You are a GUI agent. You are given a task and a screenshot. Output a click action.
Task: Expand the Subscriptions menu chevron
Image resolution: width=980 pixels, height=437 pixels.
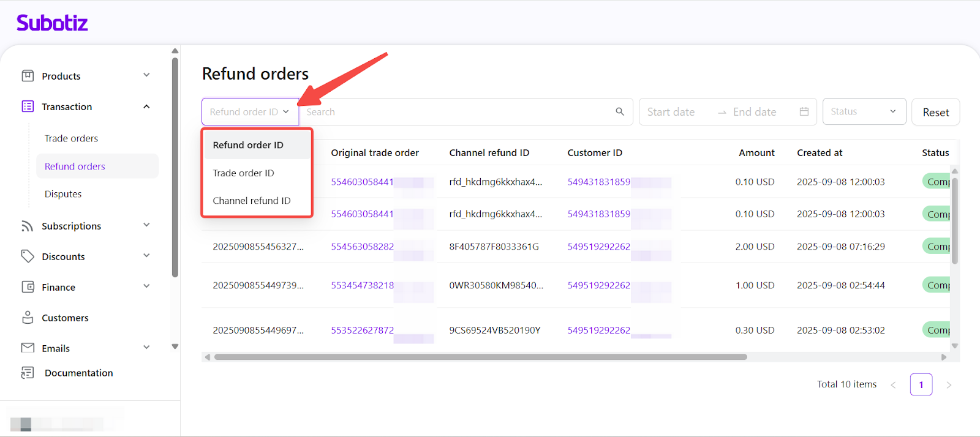point(146,225)
